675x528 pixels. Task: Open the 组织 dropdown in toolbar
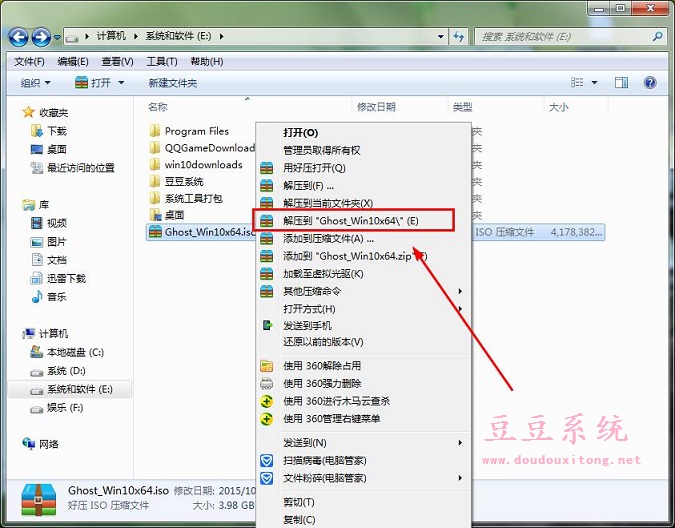[x=35, y=83]
